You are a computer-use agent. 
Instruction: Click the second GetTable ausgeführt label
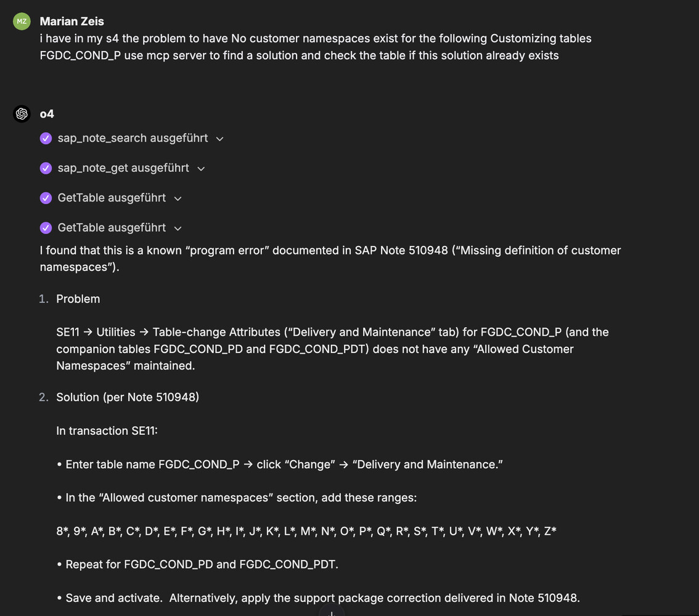112,227
